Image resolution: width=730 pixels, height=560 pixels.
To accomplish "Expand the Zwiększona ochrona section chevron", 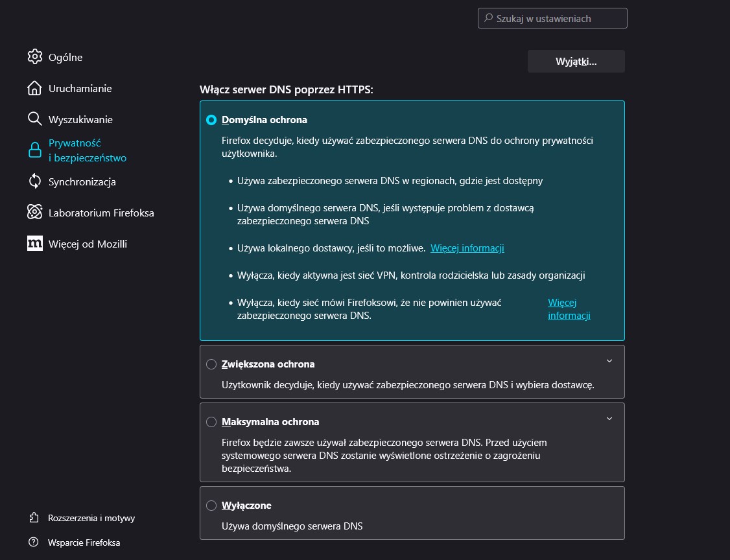I will (609, 362).
